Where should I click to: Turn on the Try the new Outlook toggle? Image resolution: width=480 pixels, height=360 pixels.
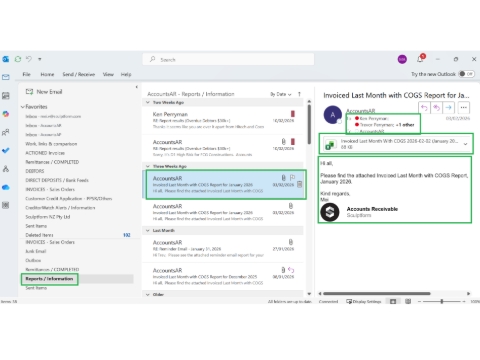[466, 74]
